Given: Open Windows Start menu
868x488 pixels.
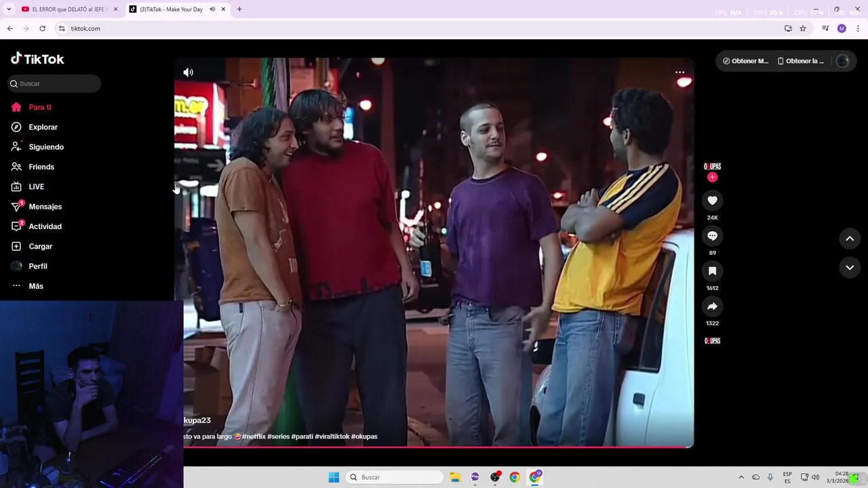Looking at the screenshot, I should click(334, 477).
